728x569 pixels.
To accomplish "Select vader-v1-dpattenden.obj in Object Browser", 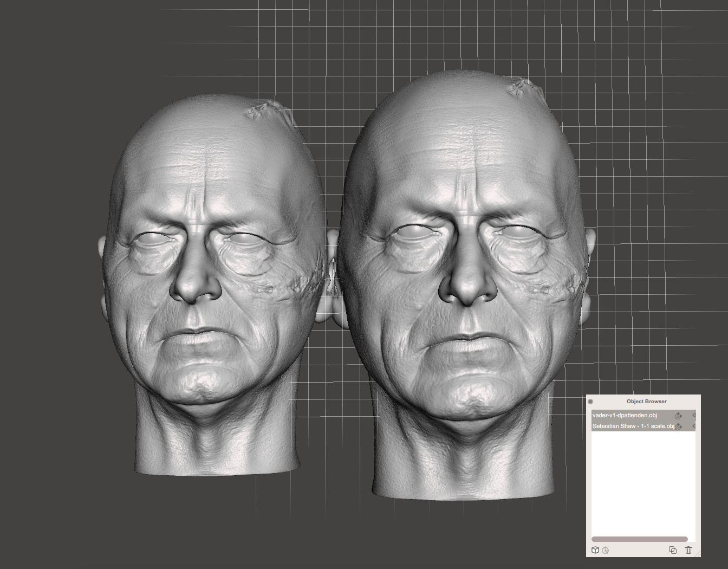I will tap(643, 416).
